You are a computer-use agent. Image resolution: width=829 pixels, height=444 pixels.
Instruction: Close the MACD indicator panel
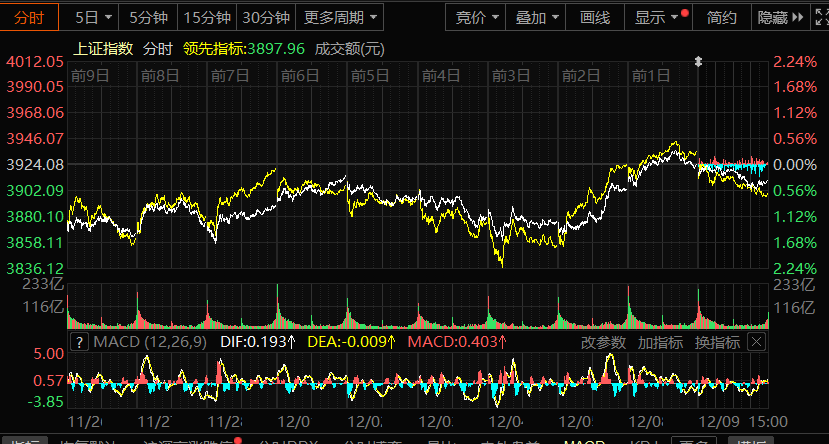756,342
